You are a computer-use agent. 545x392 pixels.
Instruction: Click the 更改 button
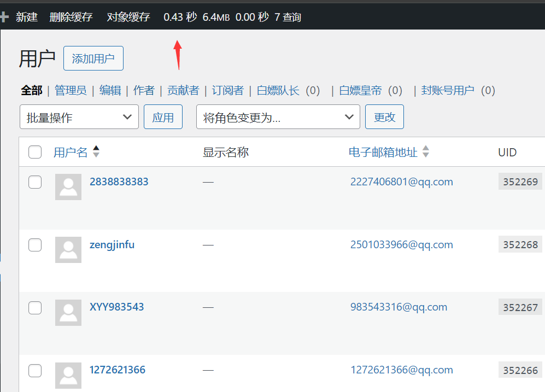click(384, 117)
